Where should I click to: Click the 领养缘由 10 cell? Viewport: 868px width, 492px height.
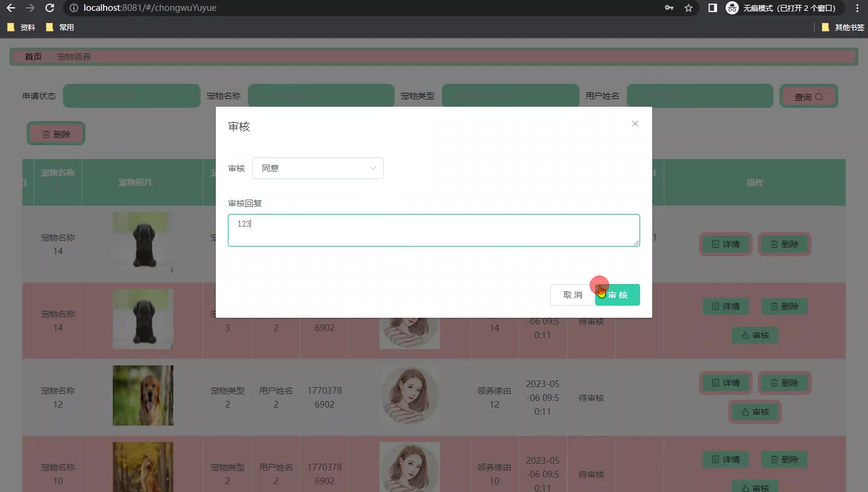pos(494,474)
